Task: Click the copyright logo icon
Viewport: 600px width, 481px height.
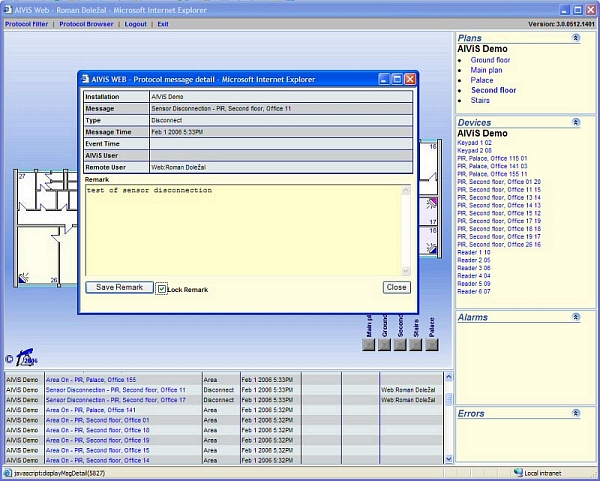Action: pos(26,357)
